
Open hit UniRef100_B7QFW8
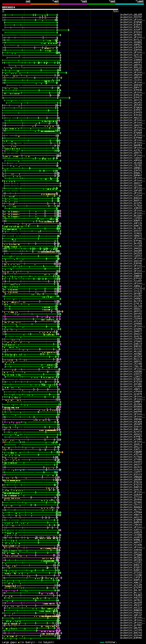[x=131, y=22]
